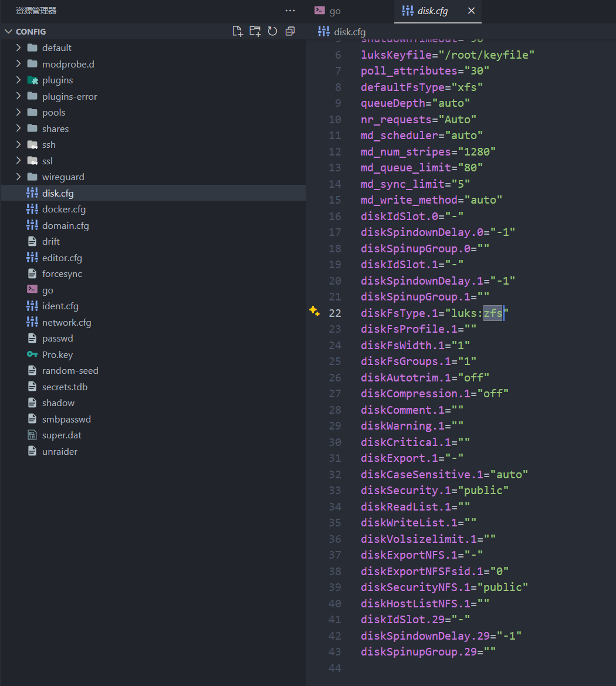
Task: Click the disk.cfg file icon in breadcrumb
Action: (324, 32)
